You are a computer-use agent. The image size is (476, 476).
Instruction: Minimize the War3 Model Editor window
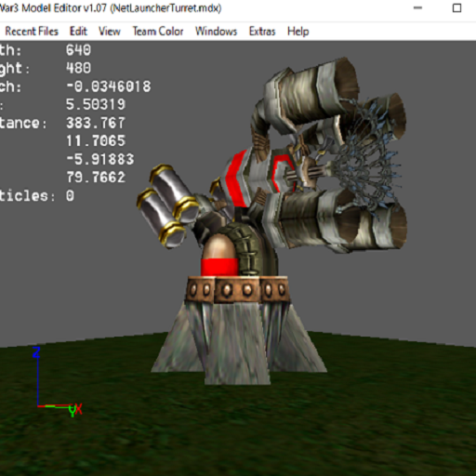coord(417,8)
